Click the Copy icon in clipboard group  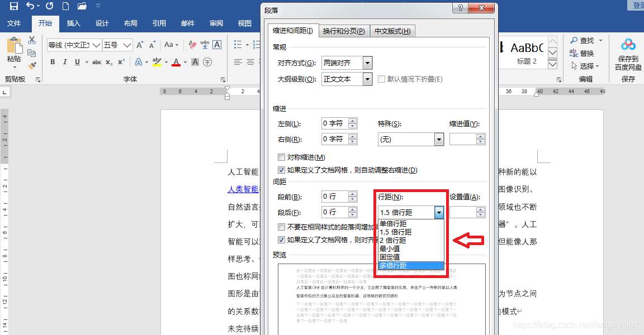32,53
